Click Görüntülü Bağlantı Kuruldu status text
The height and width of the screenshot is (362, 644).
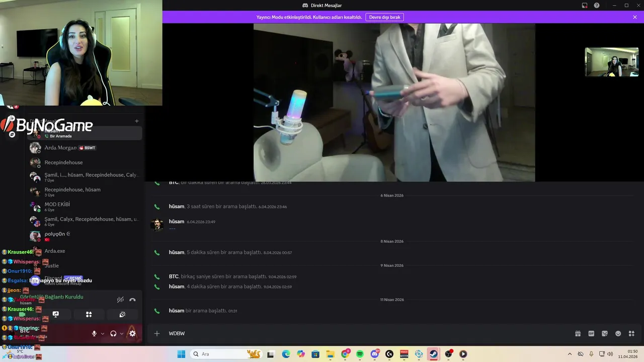coord(52,297)
